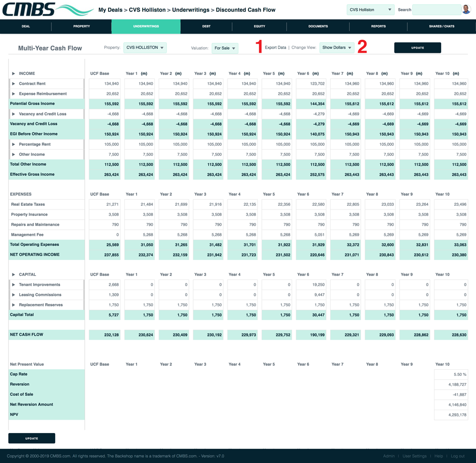Open the Property CVS HOLLISTON dropdown
The image size is (476, 463).
(145, 48)
